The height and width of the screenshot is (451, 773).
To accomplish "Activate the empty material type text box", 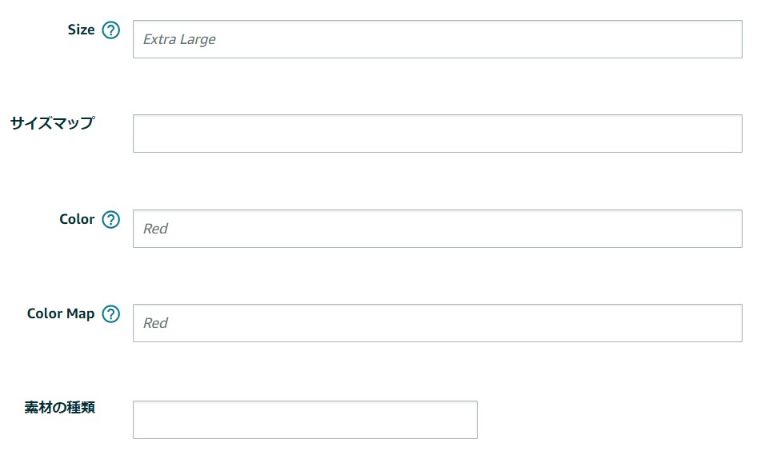I will click(305, 419).
